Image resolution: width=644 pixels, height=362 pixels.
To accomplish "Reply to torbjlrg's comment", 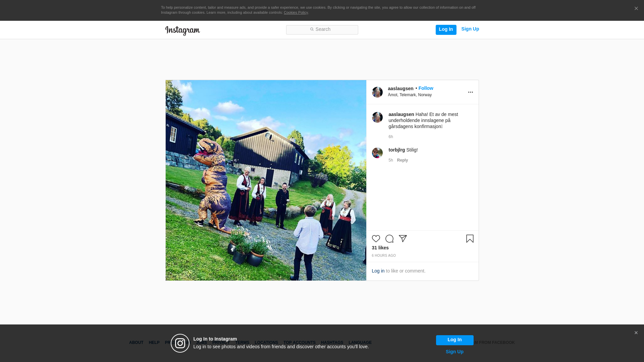I will pos(402,160).
